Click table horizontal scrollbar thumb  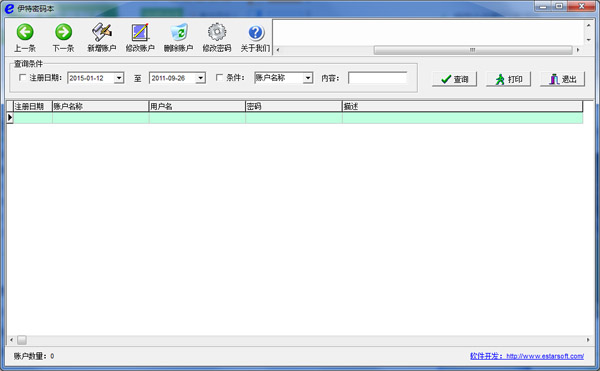22,340
